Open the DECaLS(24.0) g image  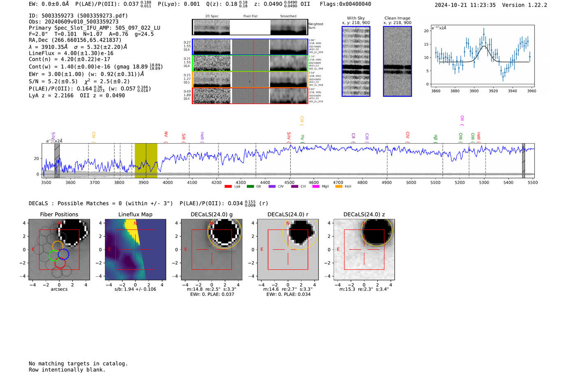pos(211,249)
